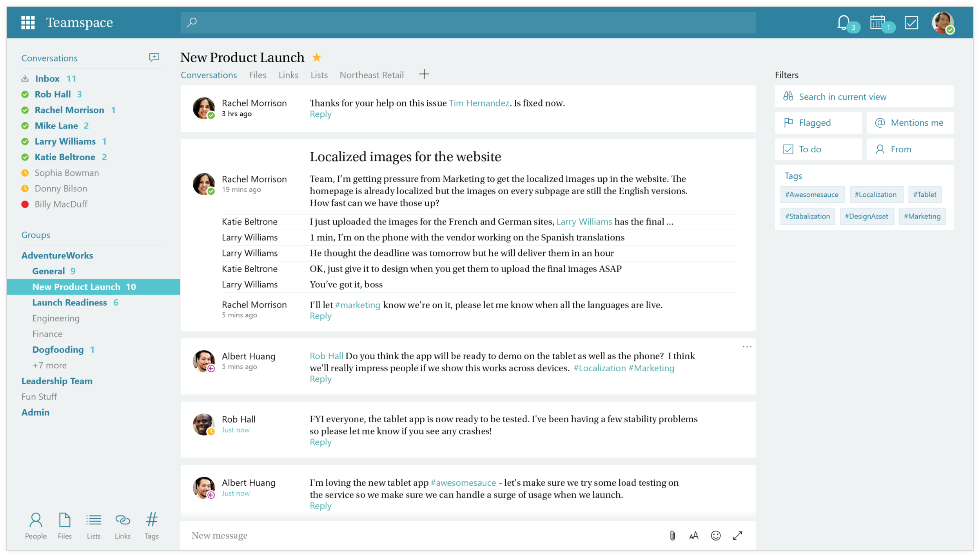Open the emoji picker smiley icon

(715, 535)
